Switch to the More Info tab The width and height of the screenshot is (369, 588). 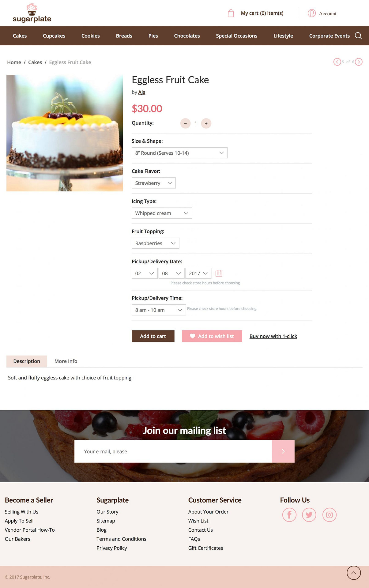66,361
